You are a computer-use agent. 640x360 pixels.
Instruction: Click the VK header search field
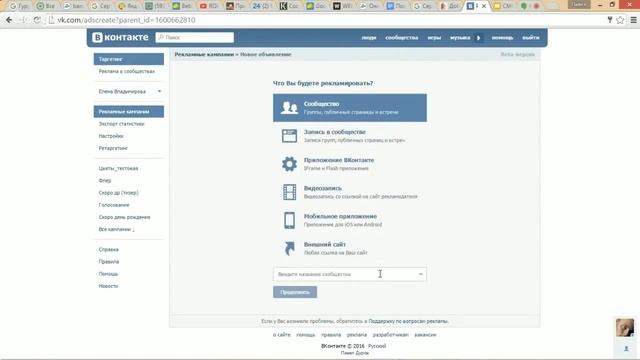pos(195,37)
